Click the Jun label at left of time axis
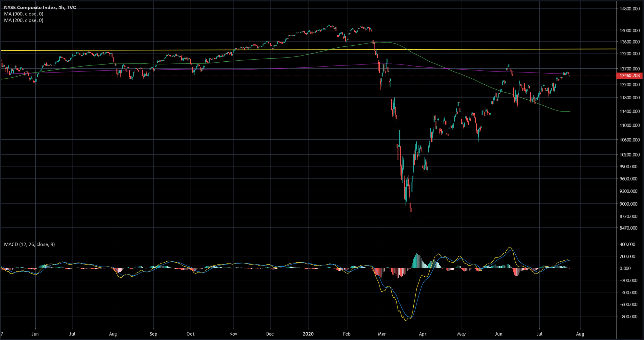The height and width of the screenshot is (340, 644). coord(35,334)
